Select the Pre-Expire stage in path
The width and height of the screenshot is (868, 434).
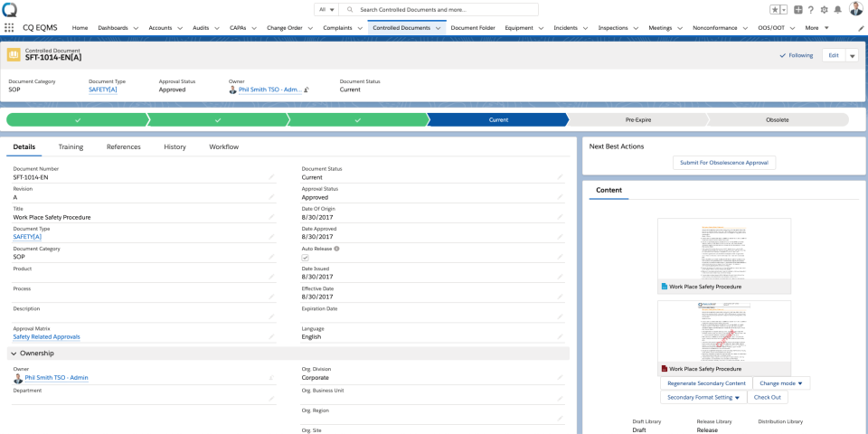637,119
